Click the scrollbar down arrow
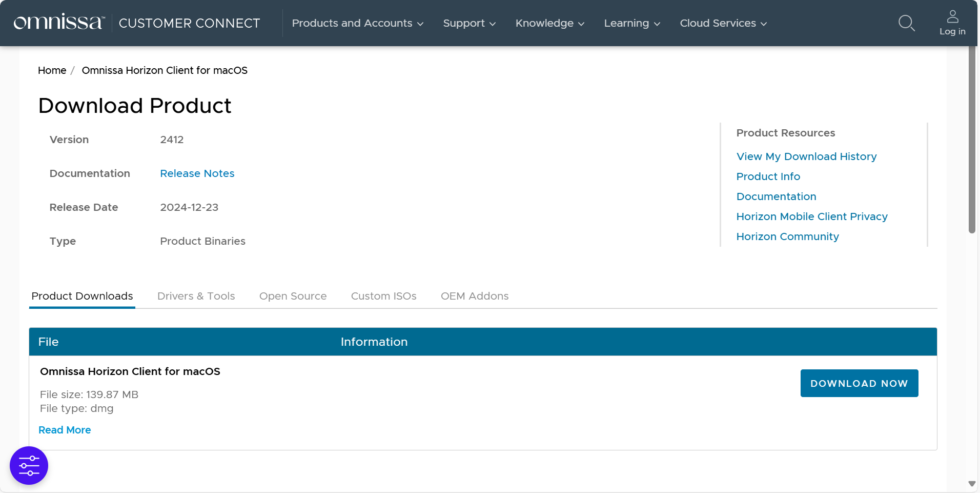 (972, 483)
